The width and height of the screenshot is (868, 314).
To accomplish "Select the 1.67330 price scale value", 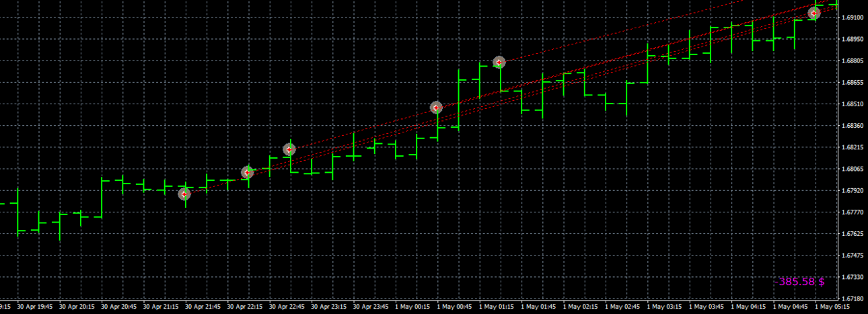I will [853, 277].
